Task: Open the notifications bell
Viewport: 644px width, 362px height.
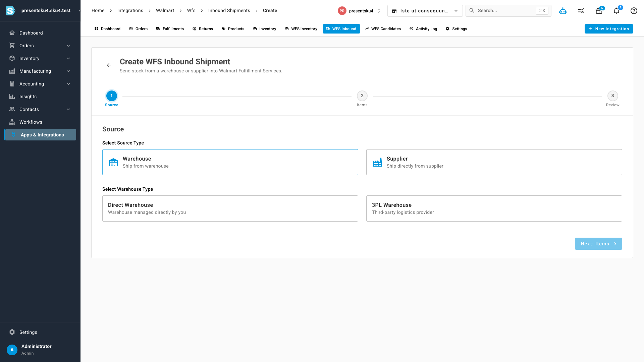Action: (616, 11)
